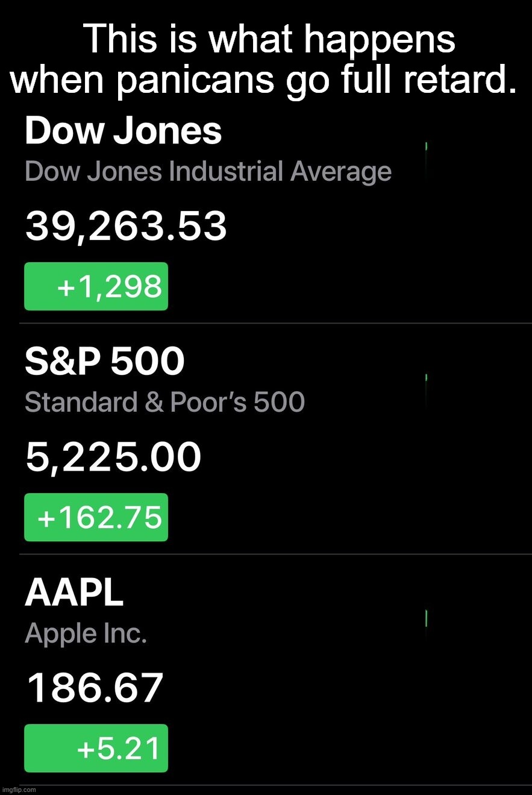Open the AAPL ticker title

74,593
